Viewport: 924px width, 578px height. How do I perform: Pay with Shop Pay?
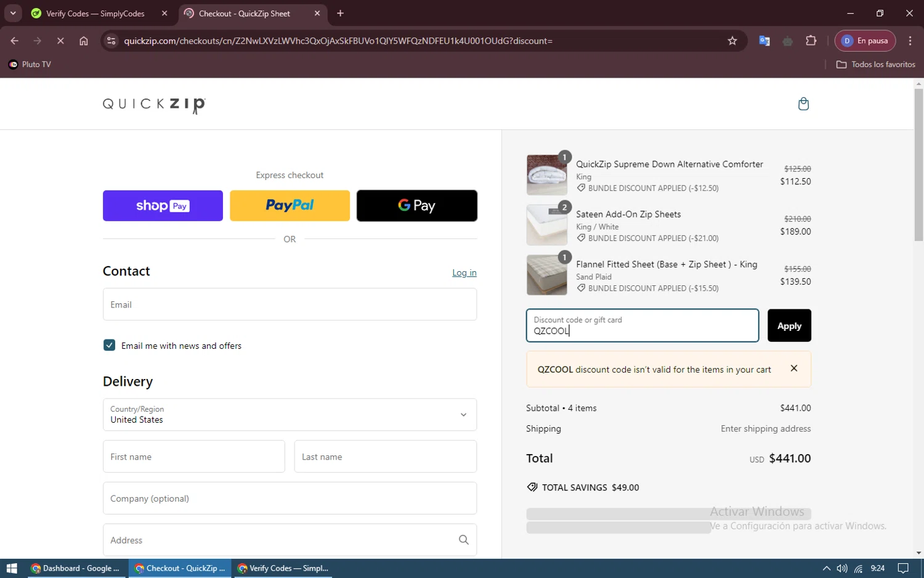tap(163, 205)
